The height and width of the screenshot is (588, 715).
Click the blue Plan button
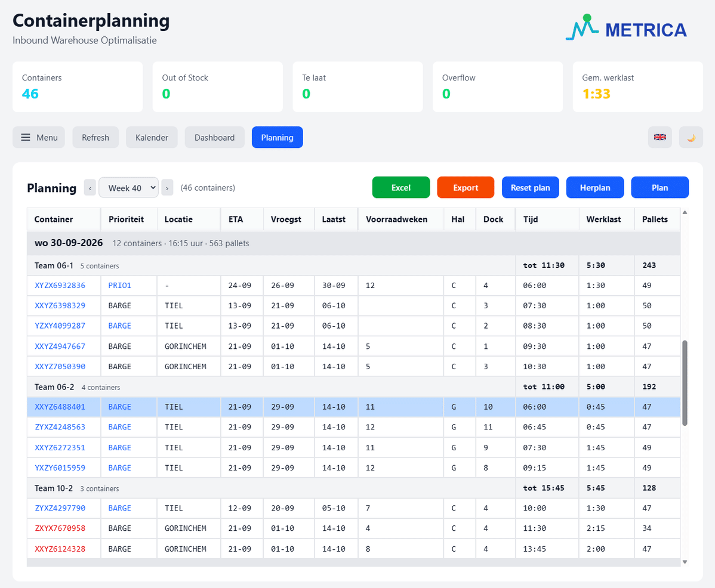660,187
